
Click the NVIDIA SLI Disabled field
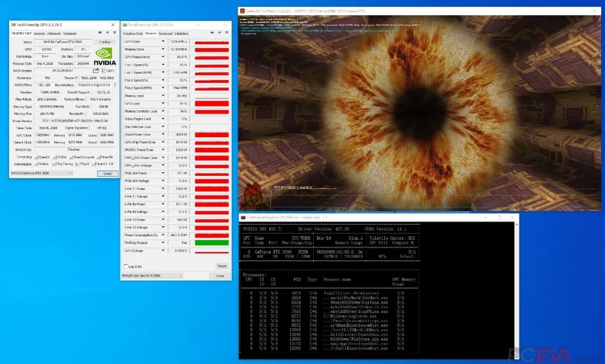pyautogui.click(x=75, y=150)
